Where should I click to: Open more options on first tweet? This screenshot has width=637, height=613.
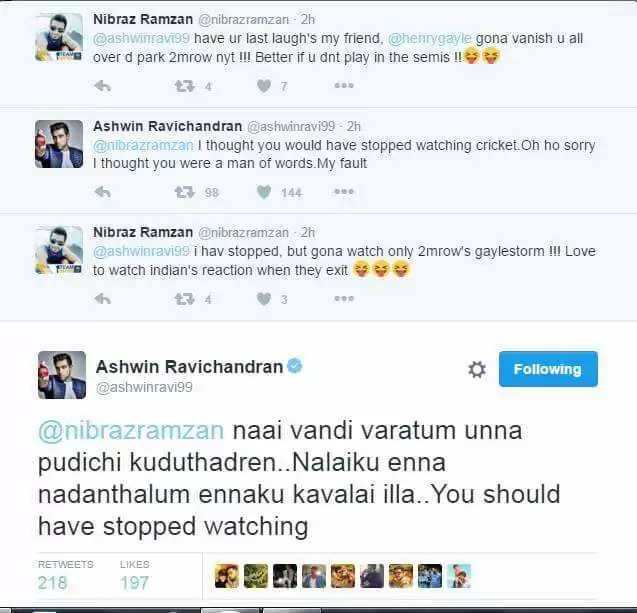(344, 86)
